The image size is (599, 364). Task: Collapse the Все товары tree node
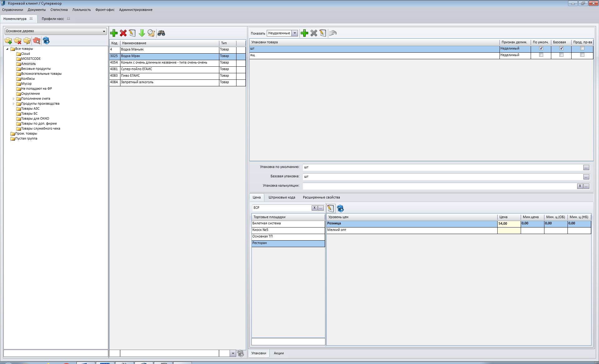click(7, 49)
